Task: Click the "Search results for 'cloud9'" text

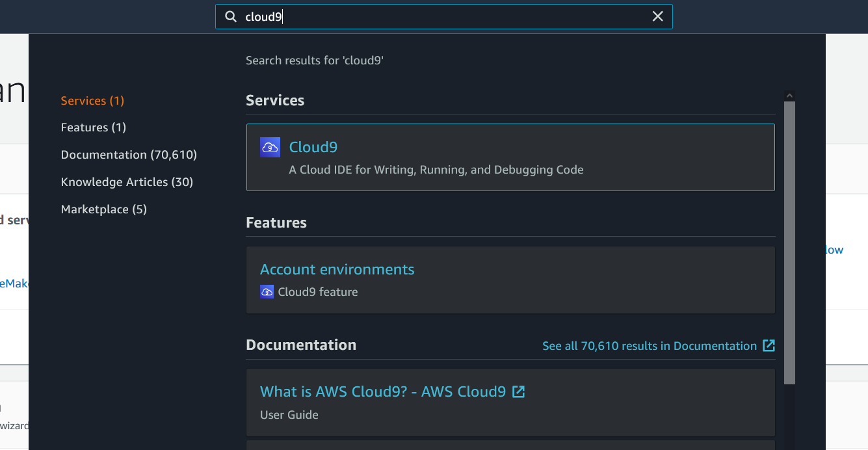Action: (x=315, y=60)
